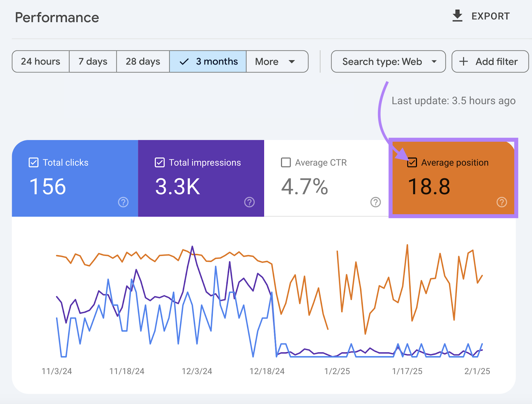Open the More date range dropdown
Screen dimensions: 532x404
pyautogui.click(x=277, y=61)
